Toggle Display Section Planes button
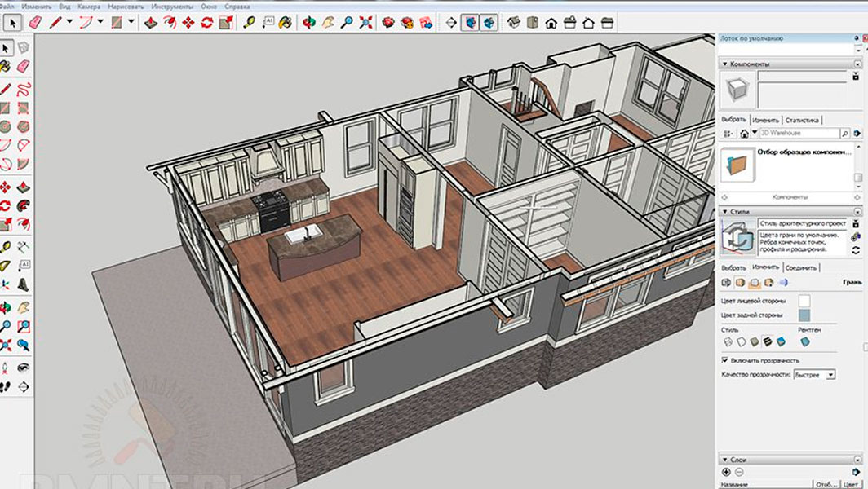868x489 pixels. tap(470, 23)
